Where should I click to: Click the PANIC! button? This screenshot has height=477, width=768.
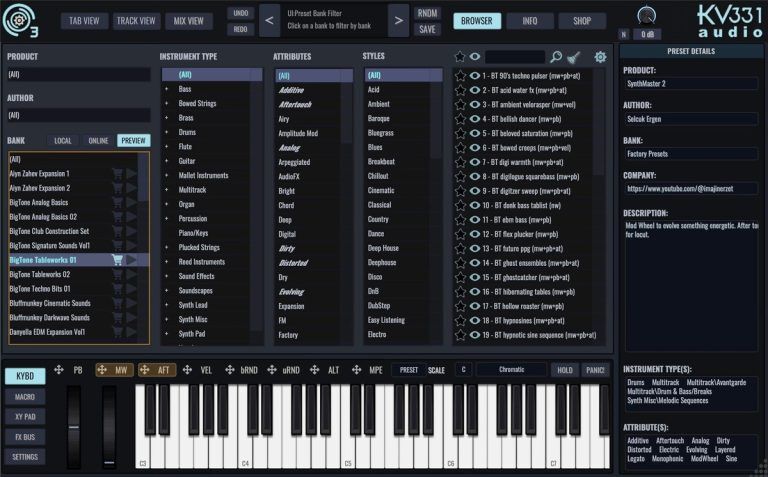[595, 370]
